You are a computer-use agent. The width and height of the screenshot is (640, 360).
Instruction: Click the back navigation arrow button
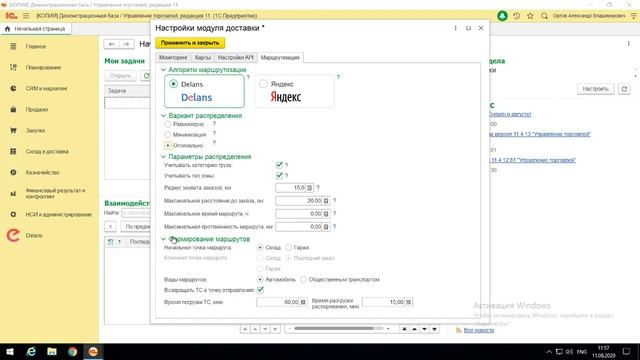111,44
